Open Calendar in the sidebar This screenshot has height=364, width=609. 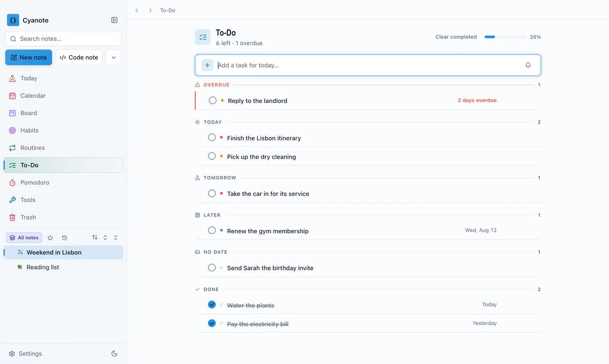click(63, 96)
